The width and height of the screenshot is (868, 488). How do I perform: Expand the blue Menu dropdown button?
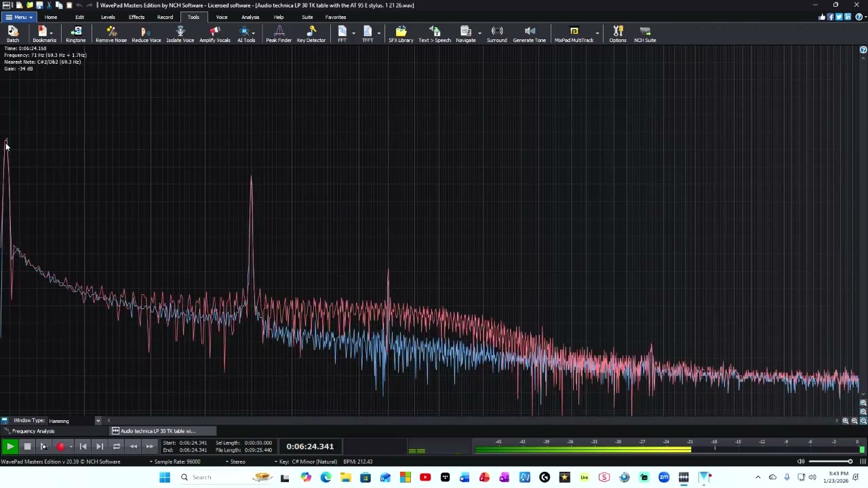coord(18,17)
